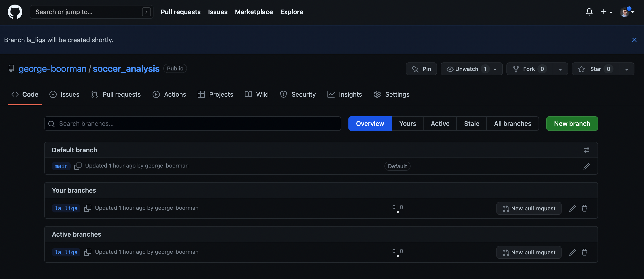Rename the main branch with pencil icon

point(587,166)
